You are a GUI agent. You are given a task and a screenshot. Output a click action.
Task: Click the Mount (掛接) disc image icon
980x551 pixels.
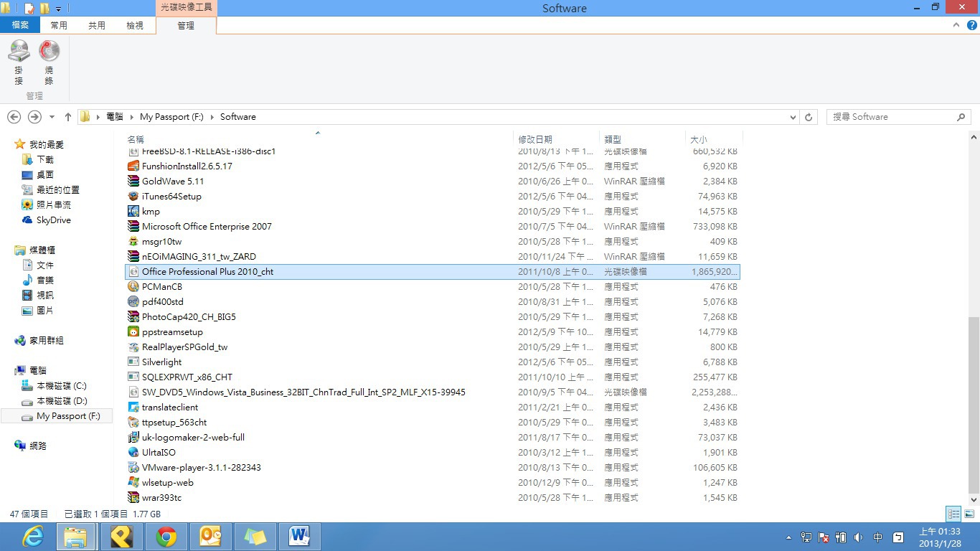tap(19, 52)
